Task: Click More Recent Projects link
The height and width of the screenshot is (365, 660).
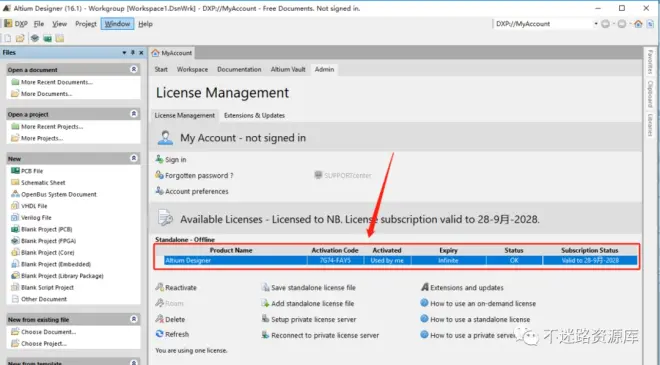Action: (x=52, y=127)
